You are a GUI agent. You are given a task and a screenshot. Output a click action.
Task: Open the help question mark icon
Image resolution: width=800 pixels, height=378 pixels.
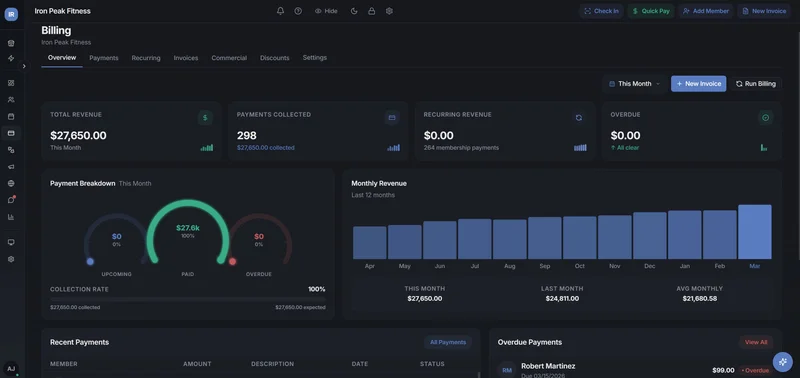(298, 11)
